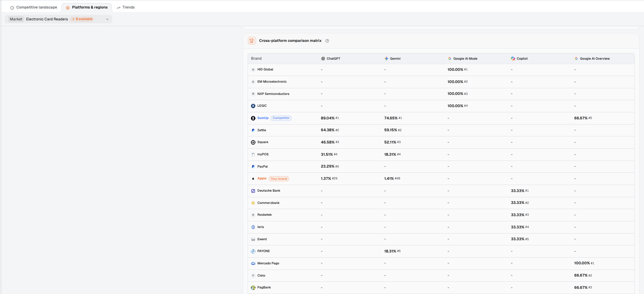The height and width of the screenshot is (294, 644).
Task: Click the Apple brand logo
Action: click(x=253, y=179)
